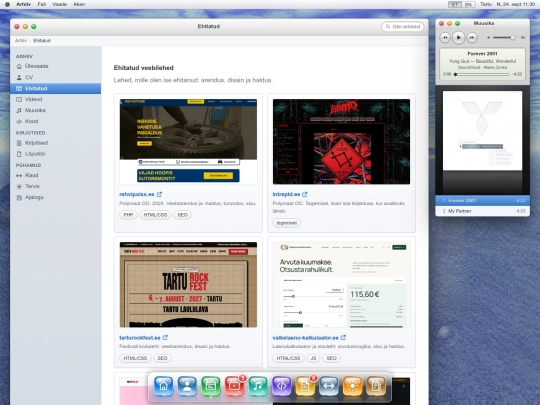Open the green browser window dock icon

click(211, 386)
